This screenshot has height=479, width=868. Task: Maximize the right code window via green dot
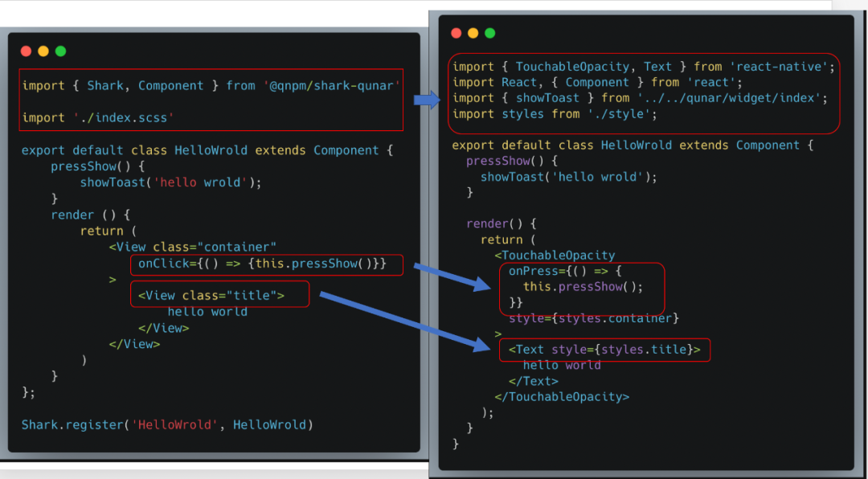click(x=490, y=33)
